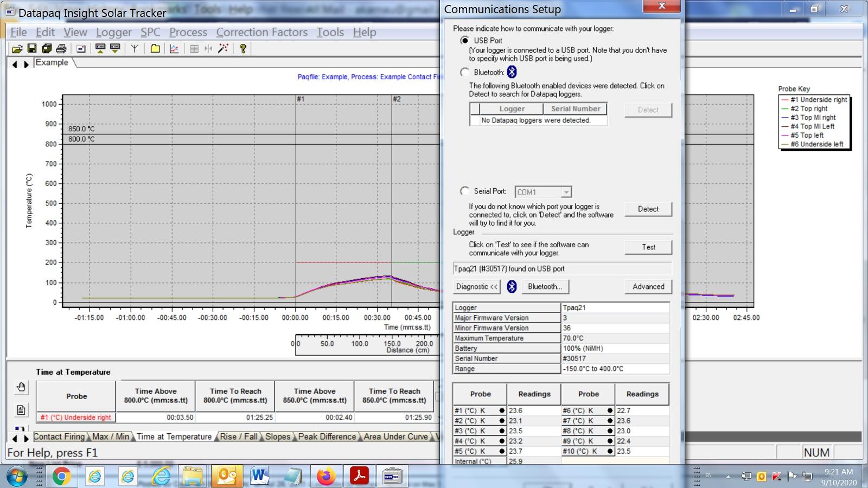
Task: Click the Save floppy disk icon
Action: 32,49
